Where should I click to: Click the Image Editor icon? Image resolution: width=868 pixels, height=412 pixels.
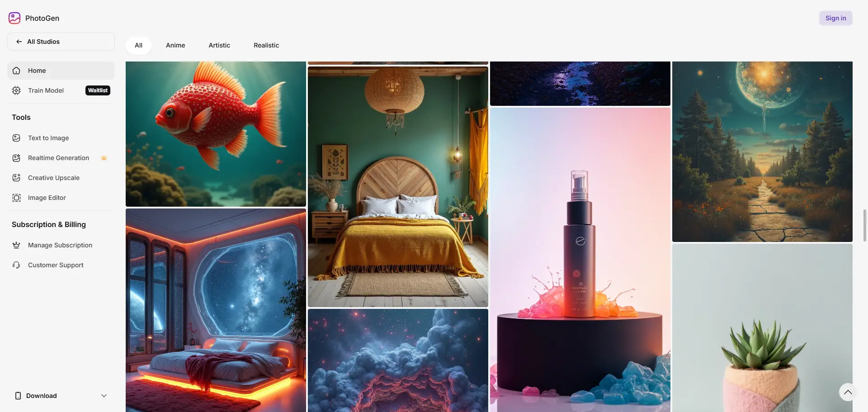pos(16,198)
